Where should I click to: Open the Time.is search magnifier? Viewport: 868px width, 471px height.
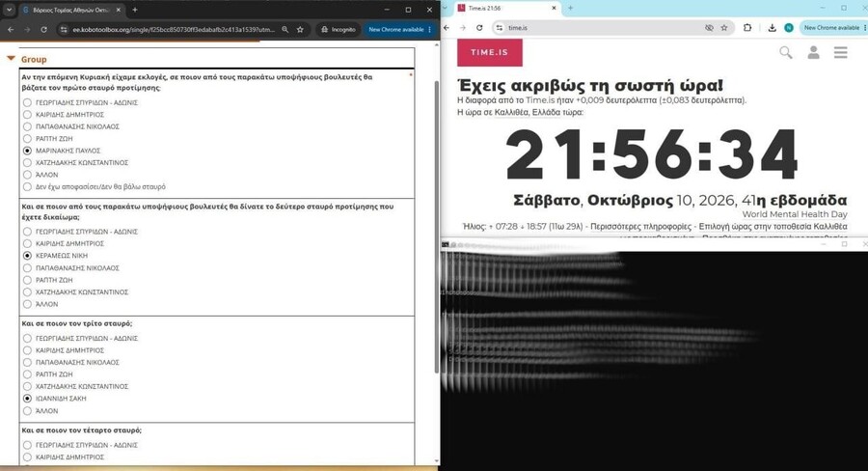(785, 53)
